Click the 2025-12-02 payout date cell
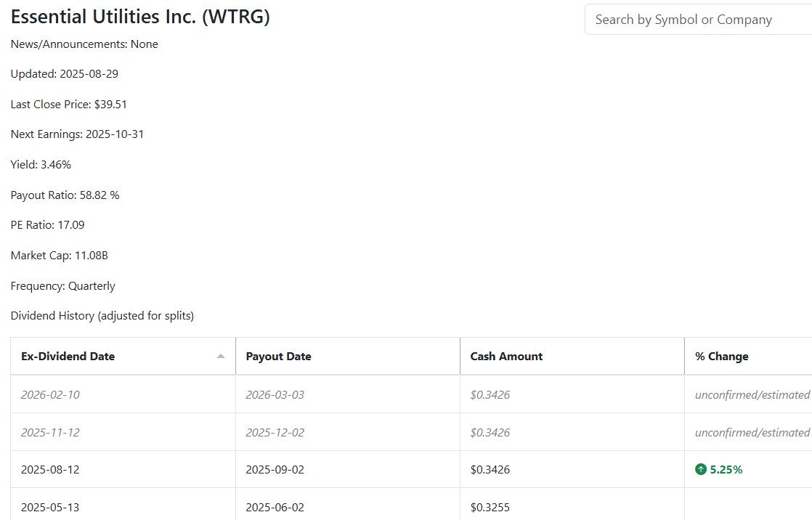 pos(347,432)
